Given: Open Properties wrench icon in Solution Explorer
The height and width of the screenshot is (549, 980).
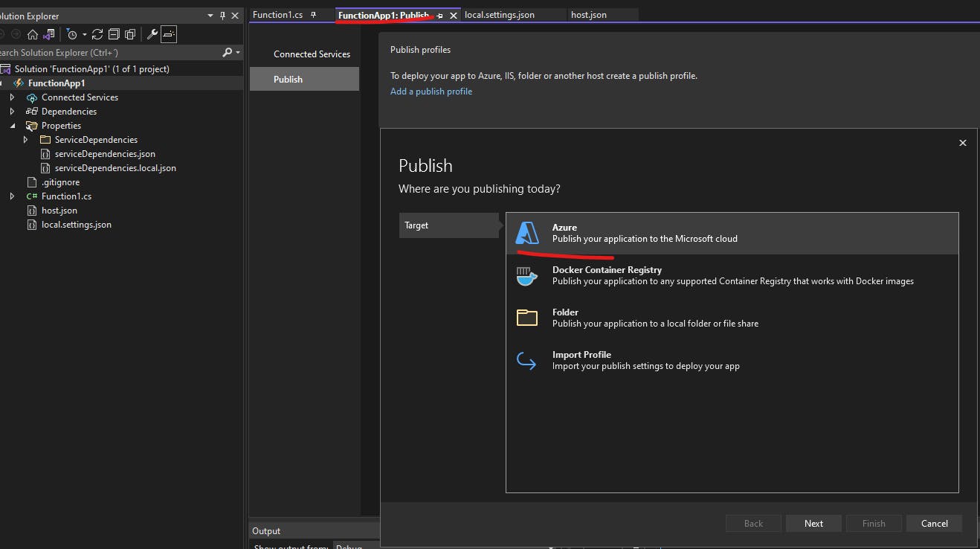Looking at the screenshot, I should tap(152, 34).
